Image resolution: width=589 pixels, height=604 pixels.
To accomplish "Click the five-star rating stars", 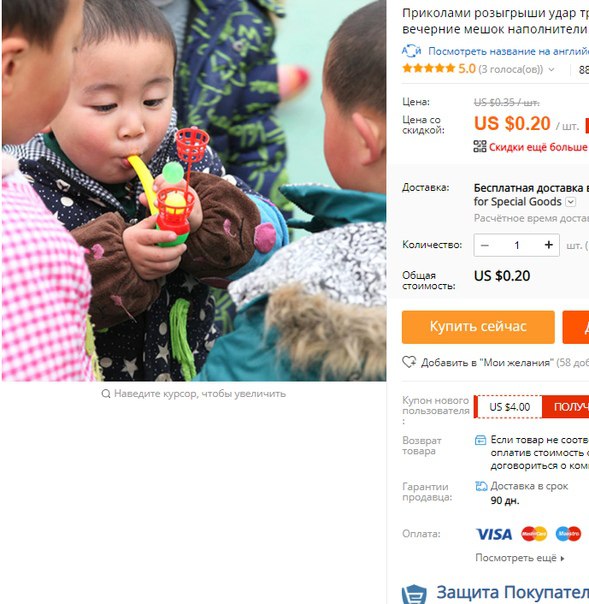I will click(x=428, y=69).
